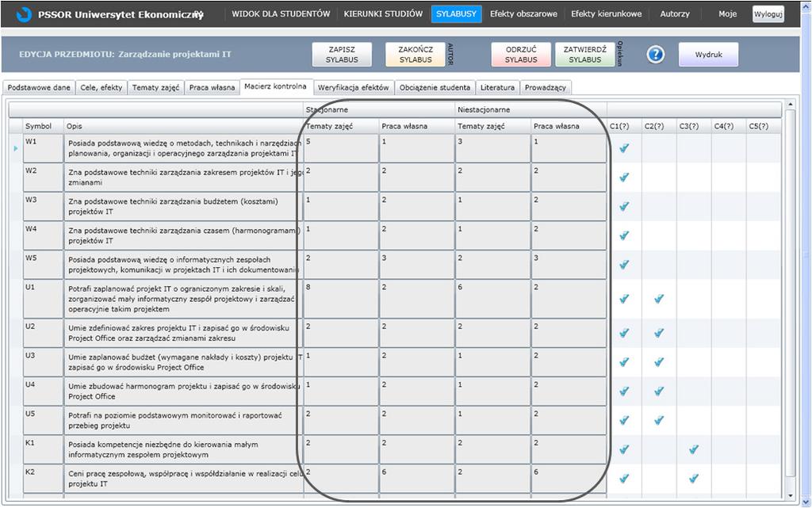Select description "Potrafi na poziomie podstawowym monitorować"
The image size is (812, 508).
coord(183,421)
